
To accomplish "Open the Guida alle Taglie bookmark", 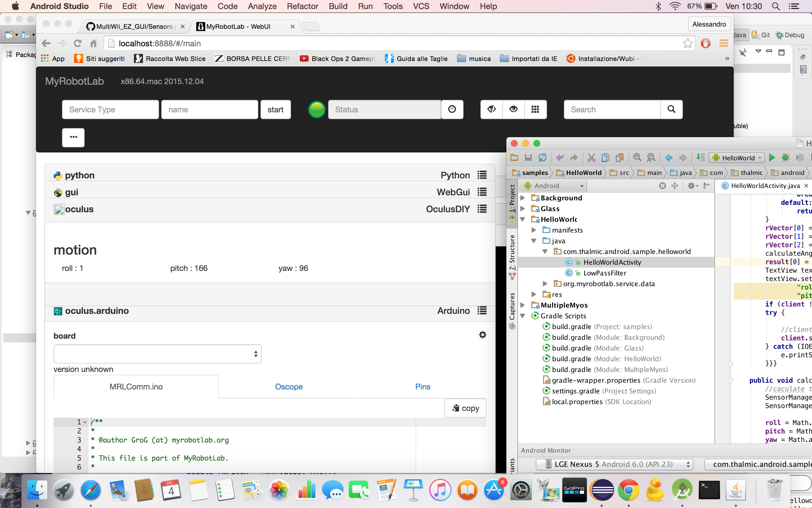I will (x=416, y=58).
